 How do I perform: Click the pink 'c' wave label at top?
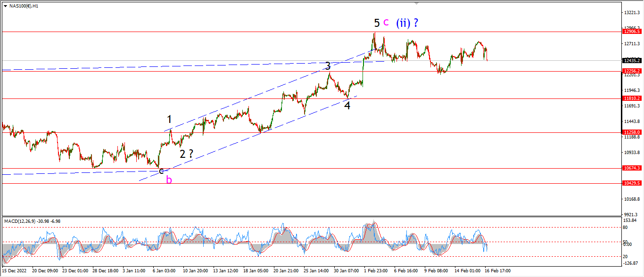(386, 22)
